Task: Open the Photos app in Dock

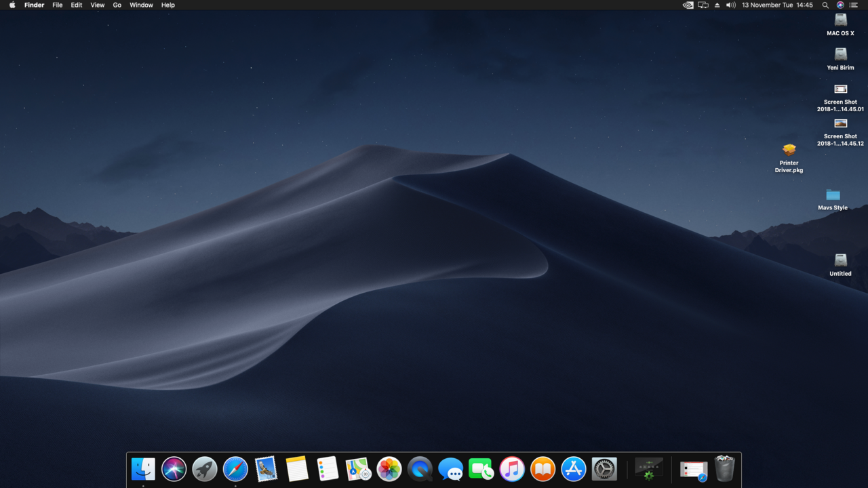Action: (389, 469)
